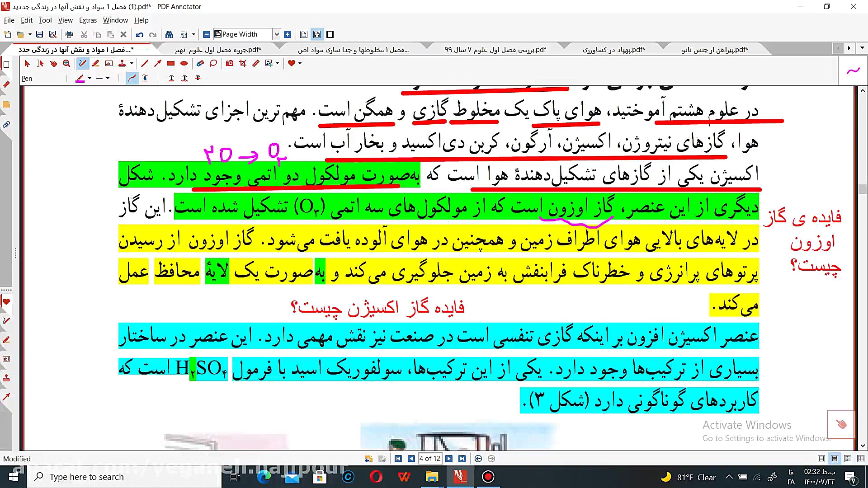Go to next page

tap(449, 459)
